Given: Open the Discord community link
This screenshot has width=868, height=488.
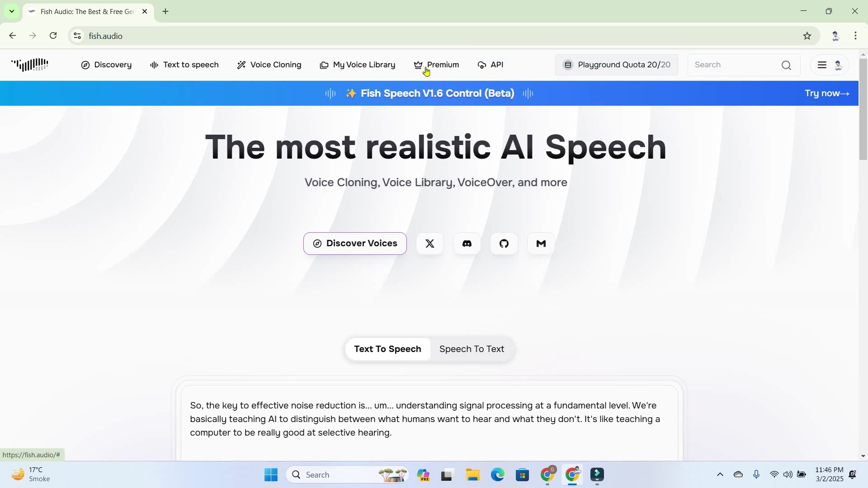Looking at the screenshot, I should [467, 244].
